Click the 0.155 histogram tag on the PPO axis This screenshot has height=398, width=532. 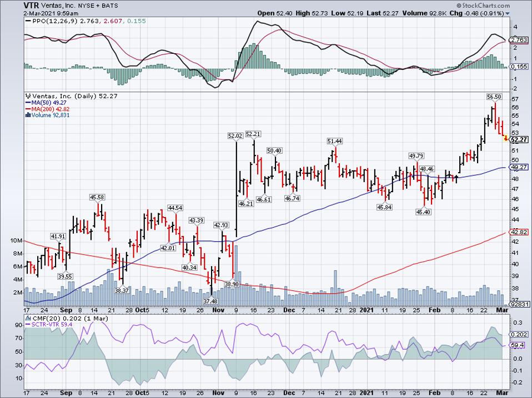(x=519, y=67)
